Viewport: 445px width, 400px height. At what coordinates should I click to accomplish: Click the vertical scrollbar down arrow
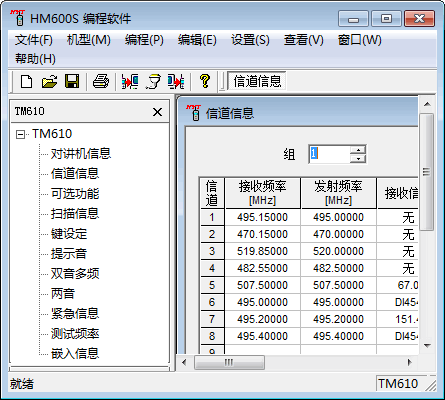427,346
